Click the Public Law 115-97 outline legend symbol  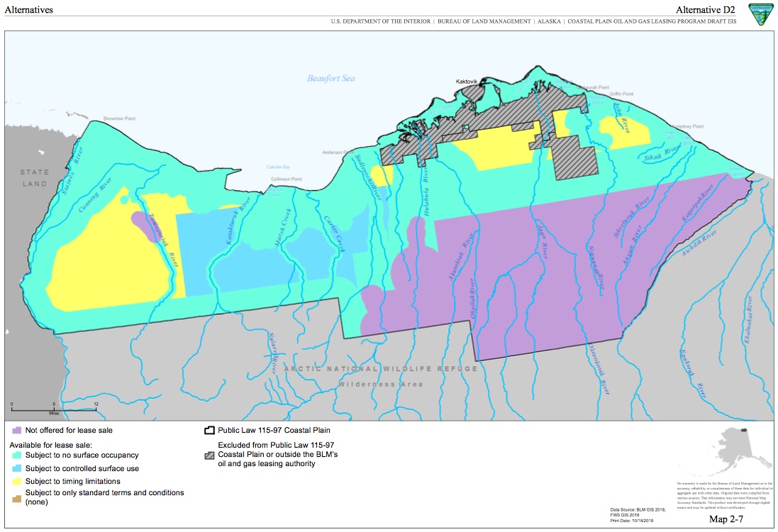click(x=209, y=430)
